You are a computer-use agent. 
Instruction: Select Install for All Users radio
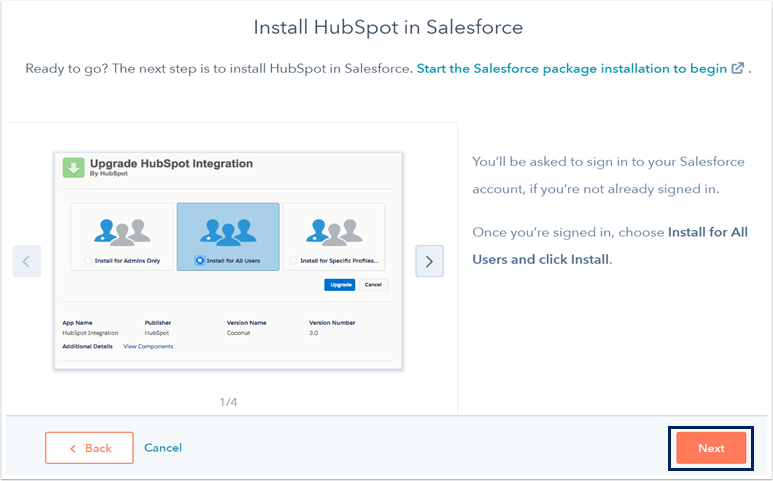pos(200,261)
